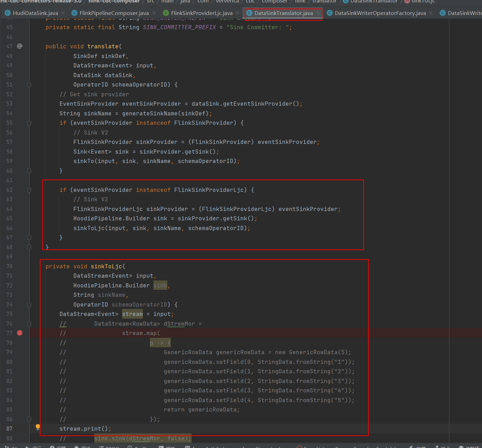Click "new GenericRowData(5)" on line 79
Image resolution: width=482 pixels, height=448 pixels.
[311, 352]
